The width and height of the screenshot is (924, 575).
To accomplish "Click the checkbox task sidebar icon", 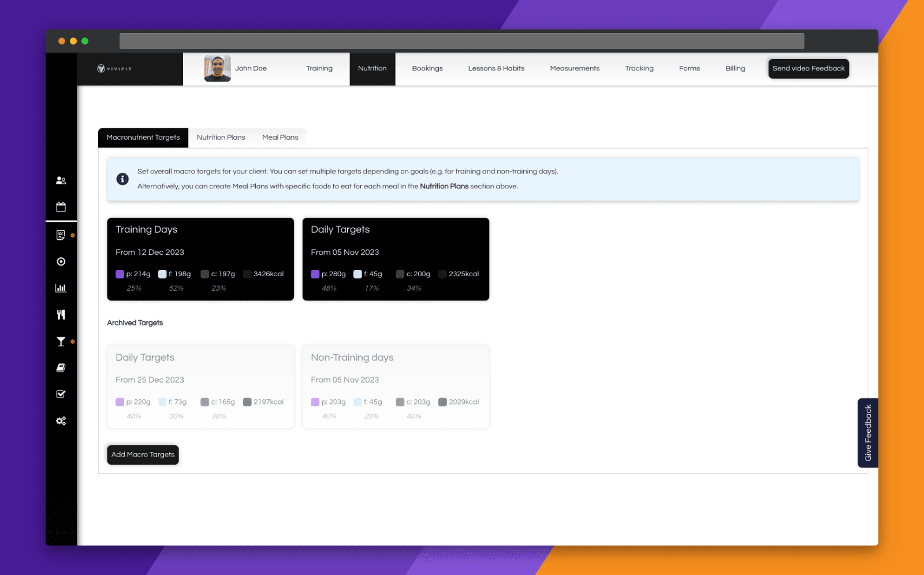I will coord(61,394).
